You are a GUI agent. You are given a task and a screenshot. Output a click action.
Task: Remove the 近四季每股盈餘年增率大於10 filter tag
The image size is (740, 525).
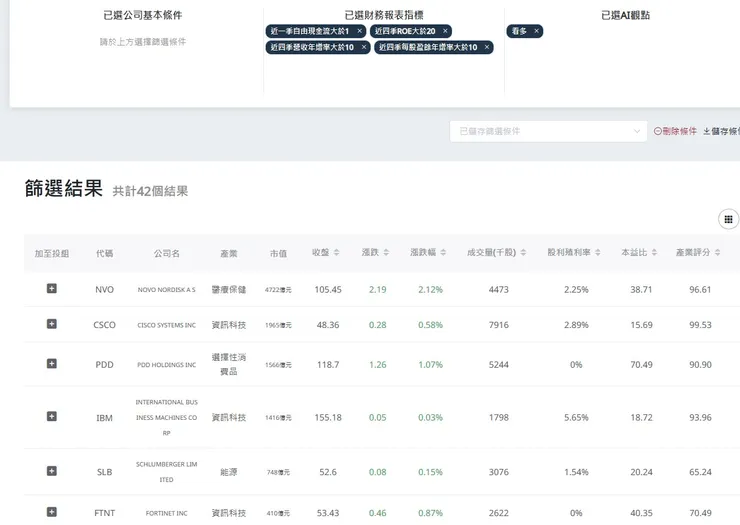pyautogui.click(x=487, y=47)
